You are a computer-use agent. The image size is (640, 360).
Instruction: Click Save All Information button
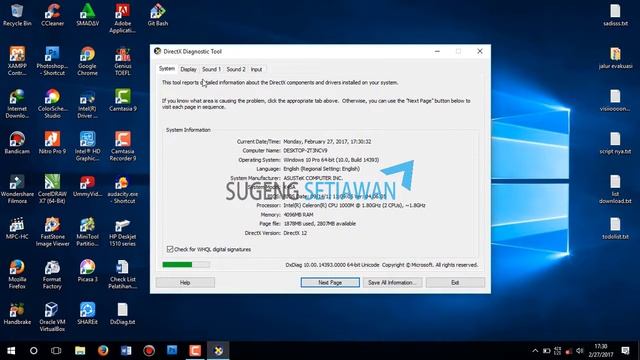click(392, 282)
